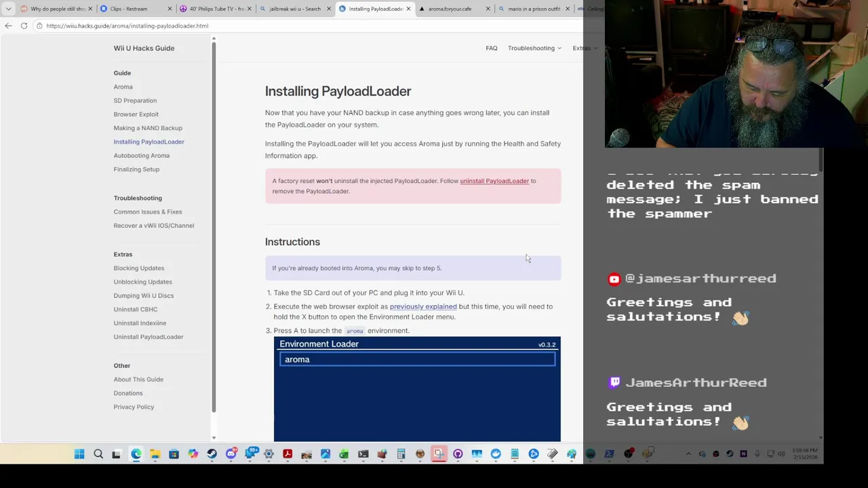Open the Settings gear on the taskbar

click(269, 454)
